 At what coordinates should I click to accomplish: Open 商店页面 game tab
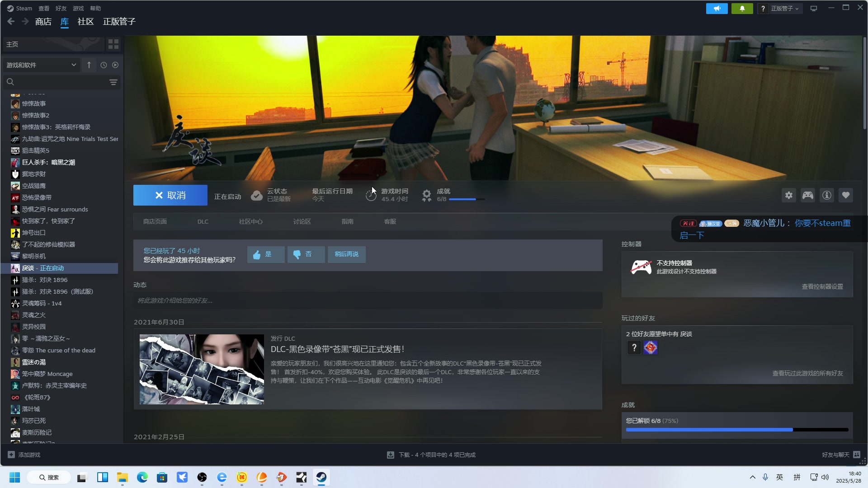[x=155, y=221]
